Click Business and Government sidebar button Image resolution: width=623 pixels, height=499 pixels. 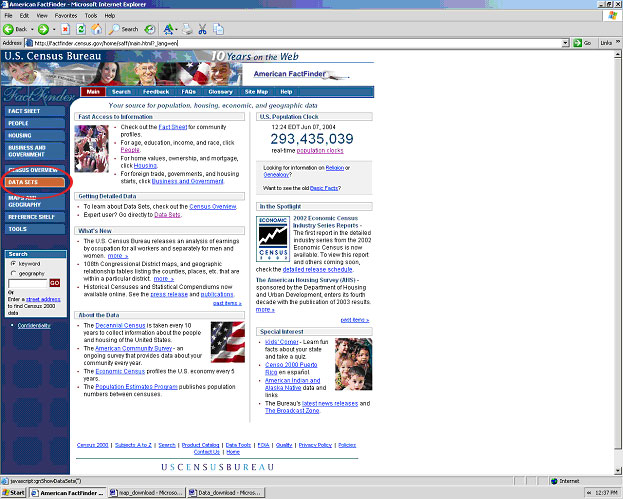click(35, 151)
